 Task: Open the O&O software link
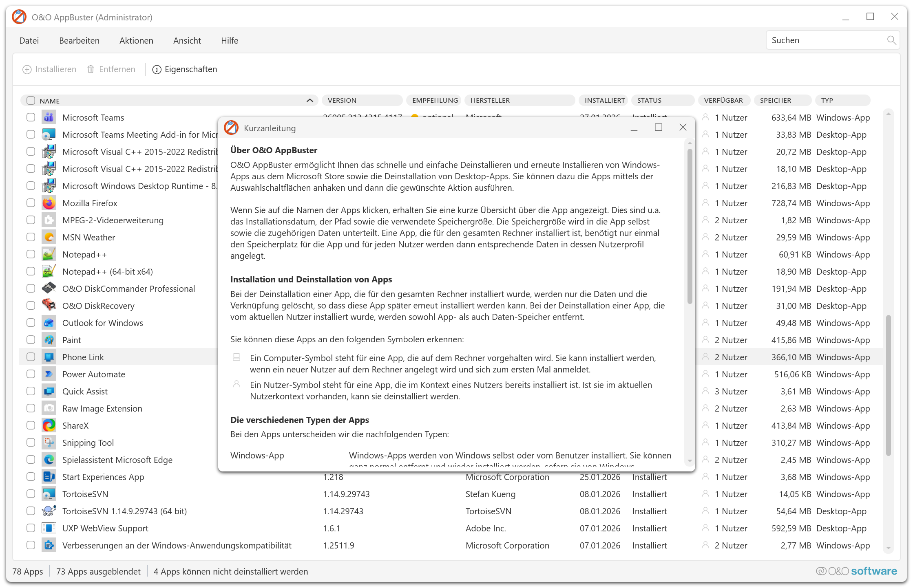tap(856, 571)
